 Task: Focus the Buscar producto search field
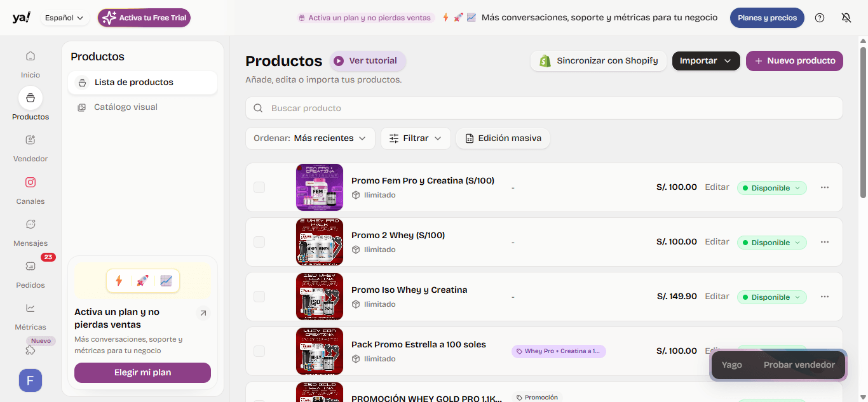coord(544,108)
